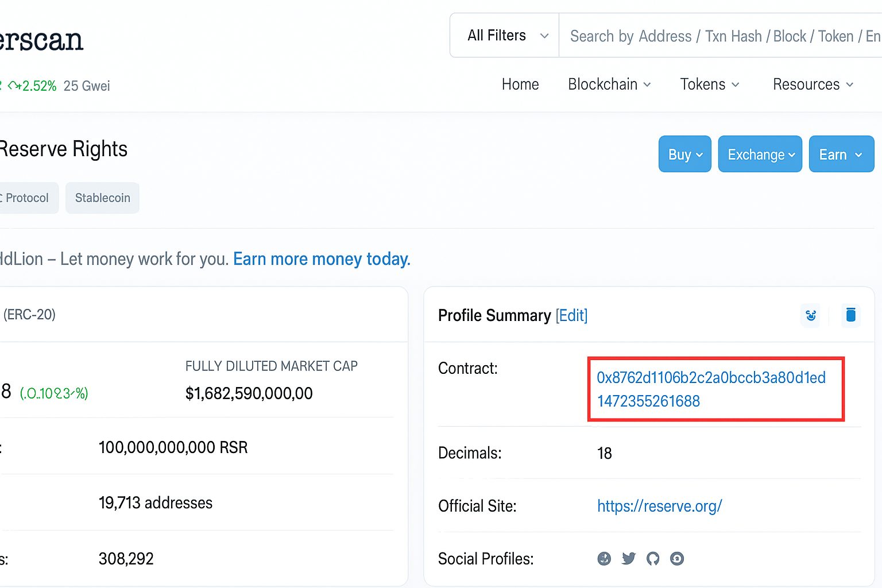The height and width of the screenshot is (588, 882).
Task: Open the Blockchain menu
Action: tap(609, 84)
